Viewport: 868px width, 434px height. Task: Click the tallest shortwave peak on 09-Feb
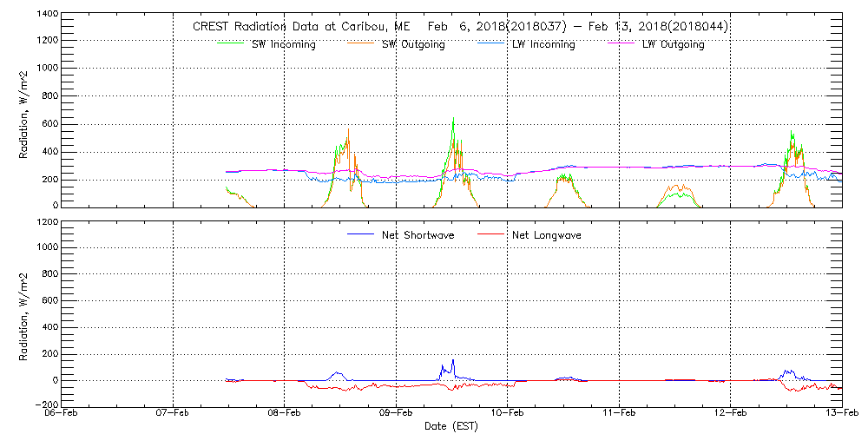453,119
